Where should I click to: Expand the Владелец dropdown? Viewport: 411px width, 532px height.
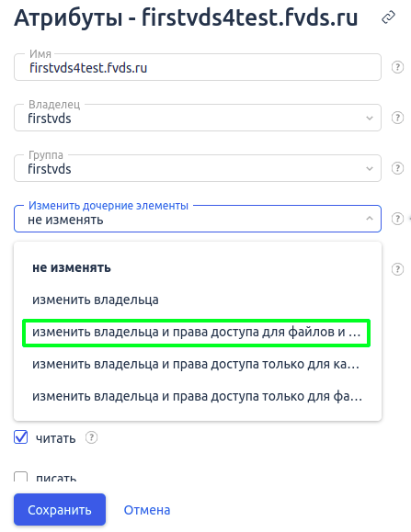[198, 118]
